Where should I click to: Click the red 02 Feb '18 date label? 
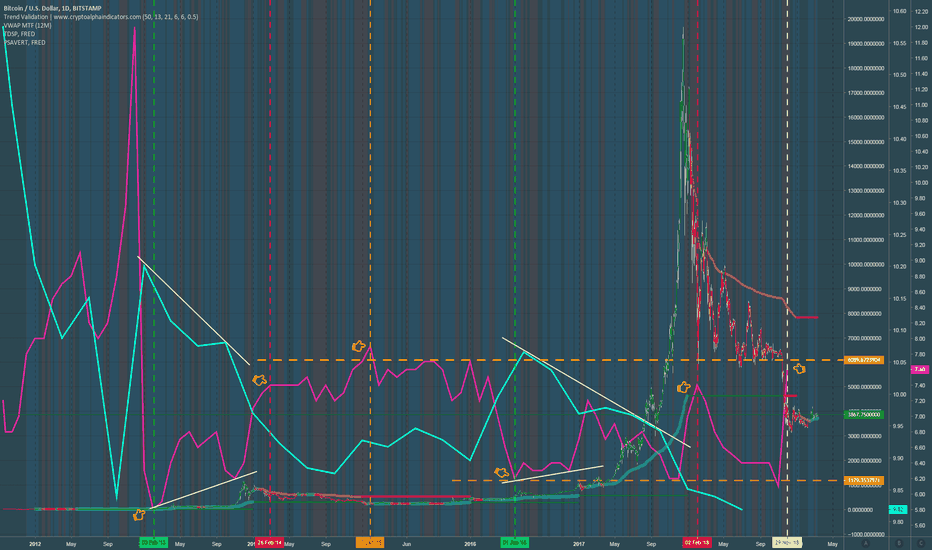click(697, 543)
